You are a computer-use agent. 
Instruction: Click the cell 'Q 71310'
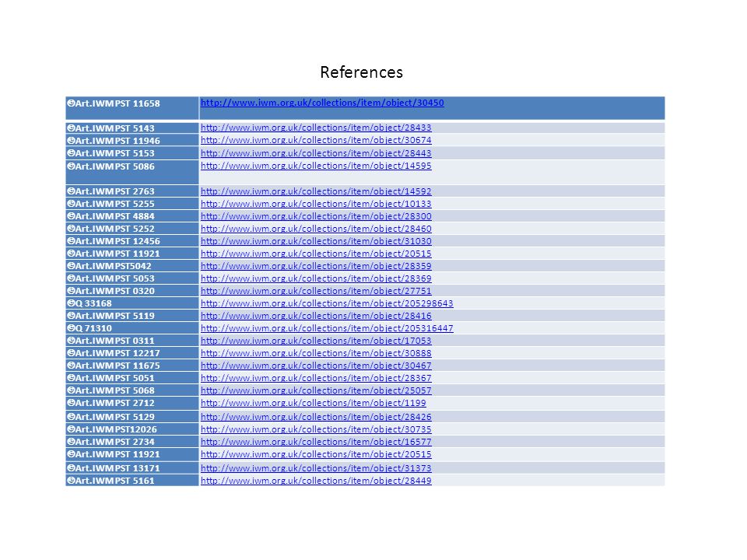(x=132, y=328)
